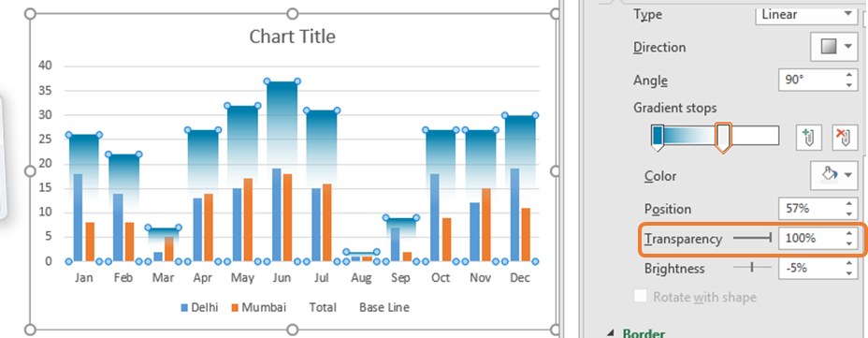Click the Brightness slider handle
868x338 pixels.
[752, 268]
